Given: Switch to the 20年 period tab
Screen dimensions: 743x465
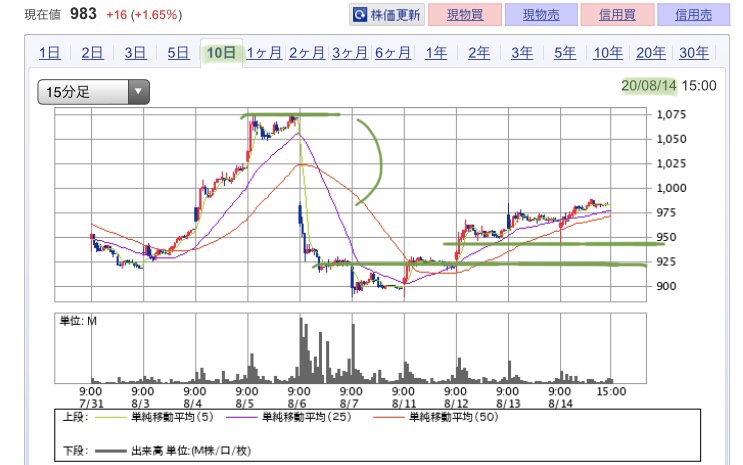Looking at the screenshot, I should pyautogui.click(x=651, y=53).
